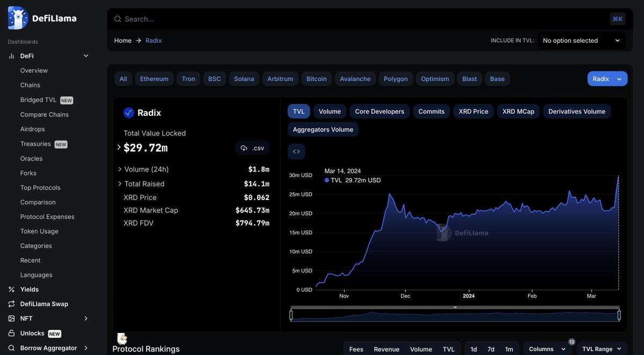Open the Columns dropdown
Viewport: 644px width, 355px height.
(548, 349)
